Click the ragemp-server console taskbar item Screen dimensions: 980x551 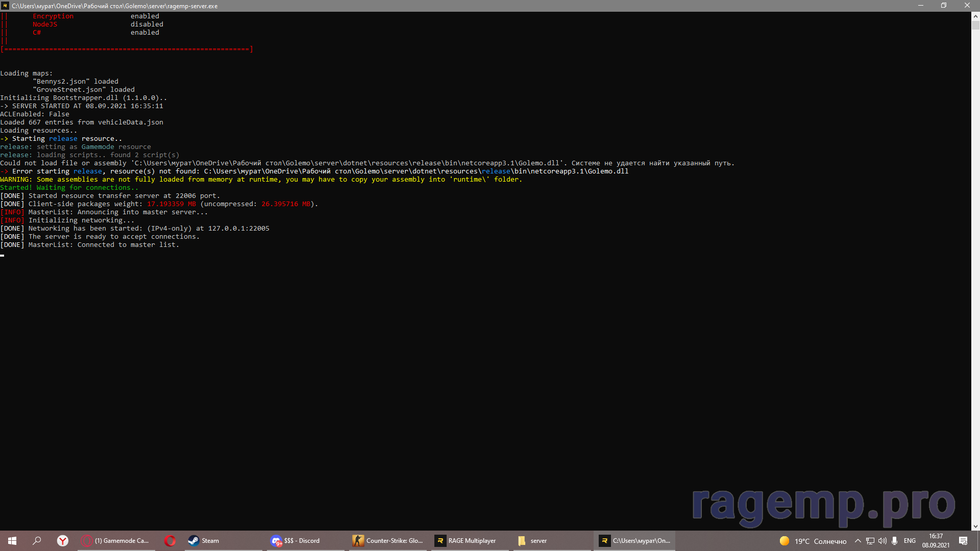click(x=634, y=541)
